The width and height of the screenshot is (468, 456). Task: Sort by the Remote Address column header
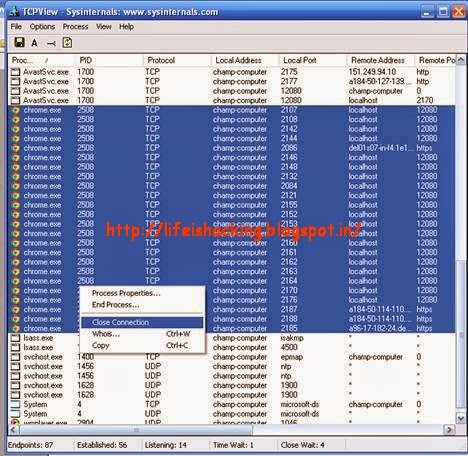click(381, 60)
